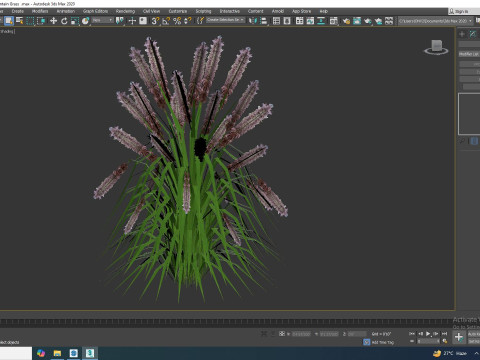Screen dimensions: 480x360
Task: Open the Reference Coordinate System dropdown
Action: click(x=102, y=20)
